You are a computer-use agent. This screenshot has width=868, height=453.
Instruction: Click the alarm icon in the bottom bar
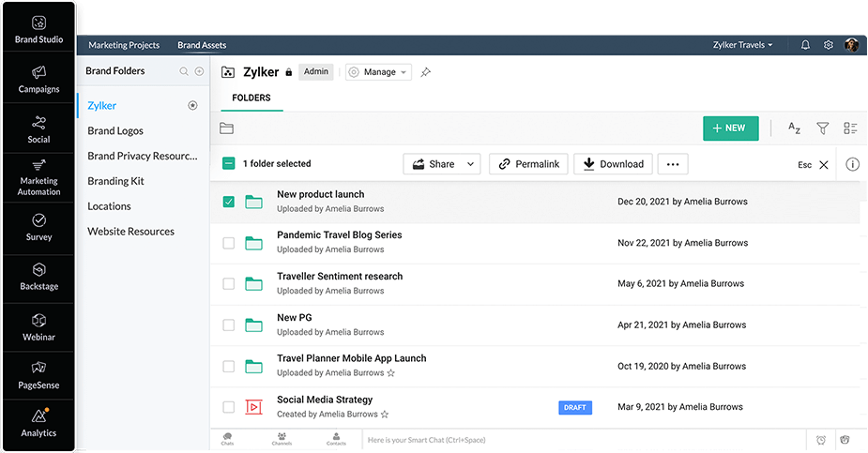(821, 440)
